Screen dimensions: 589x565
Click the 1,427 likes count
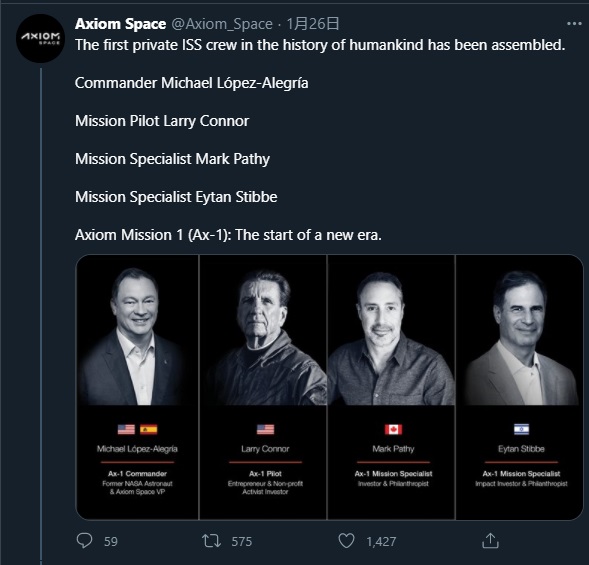point(381,541)
